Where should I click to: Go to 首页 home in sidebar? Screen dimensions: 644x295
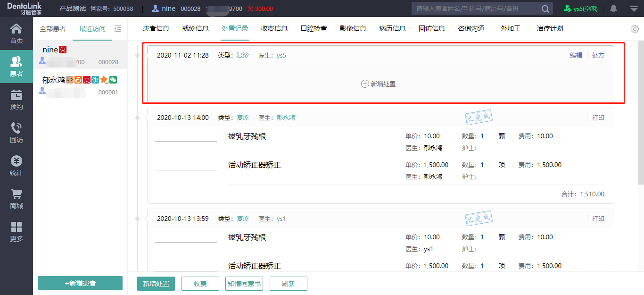(17, 34)
